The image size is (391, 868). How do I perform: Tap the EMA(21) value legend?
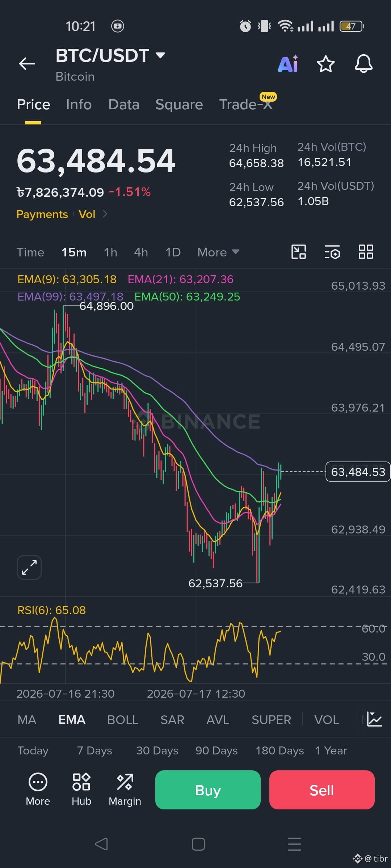point(181,279)
